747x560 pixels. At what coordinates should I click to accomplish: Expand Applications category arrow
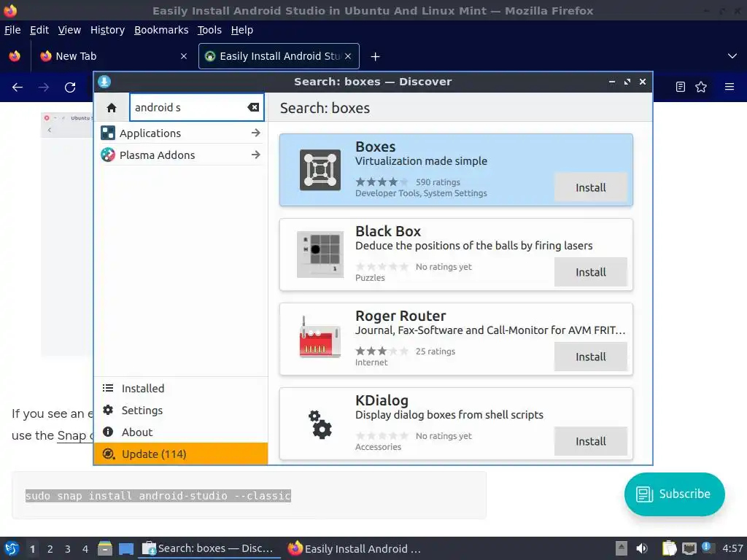pos(256,133)
